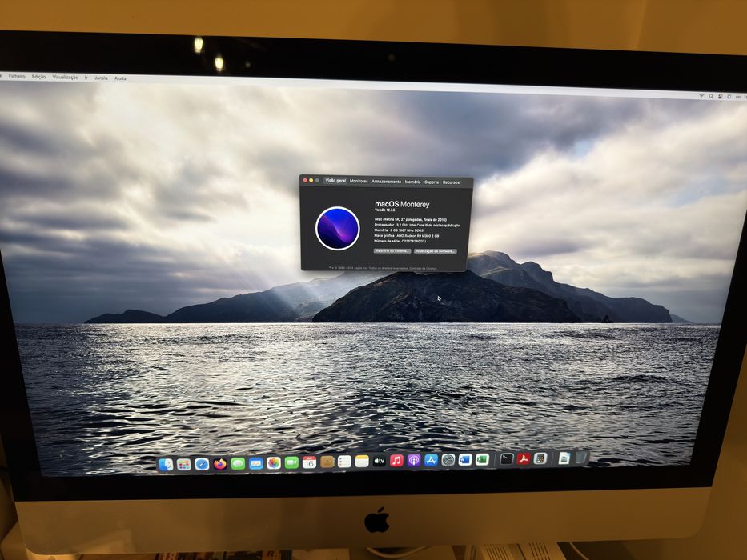The width and height of the screenshot is (747, 560).
Task: Open Contacts app in the Dock
Action: click(x=327, y=462)
